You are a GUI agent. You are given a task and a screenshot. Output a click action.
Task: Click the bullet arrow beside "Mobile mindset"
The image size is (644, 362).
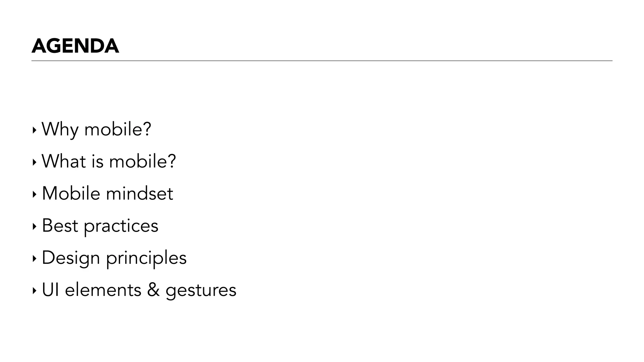34,194
